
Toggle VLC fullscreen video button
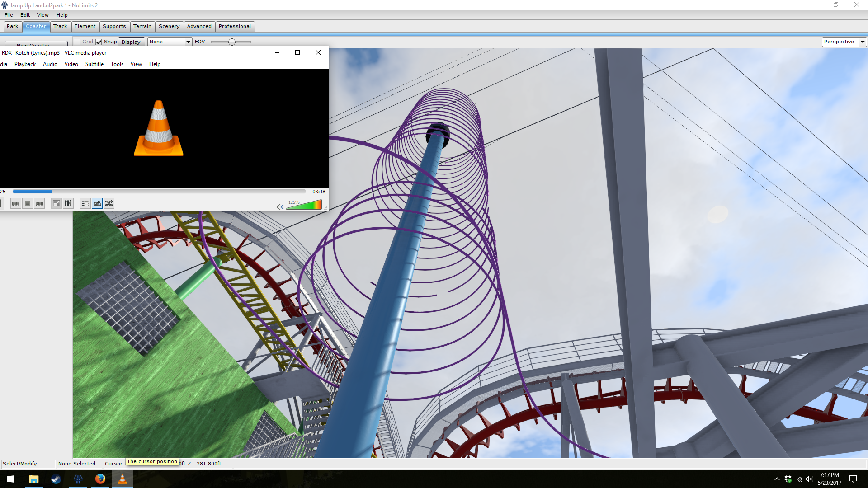click(56, 204)
